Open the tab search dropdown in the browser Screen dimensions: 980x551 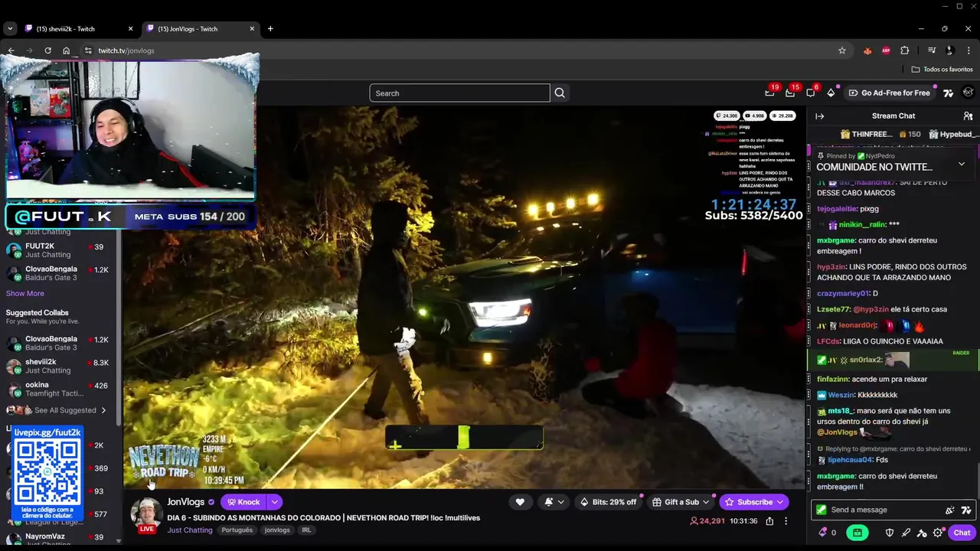click(x=9, y=28)
